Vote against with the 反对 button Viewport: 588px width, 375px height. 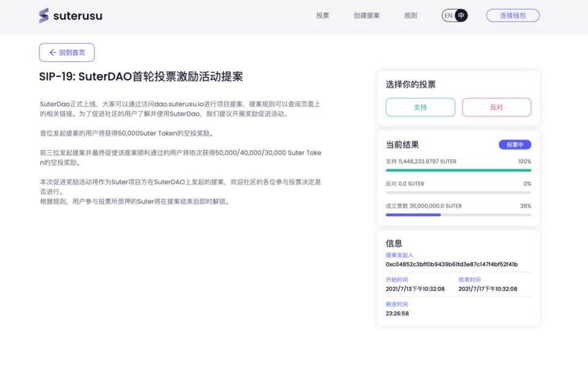(497, 107)
